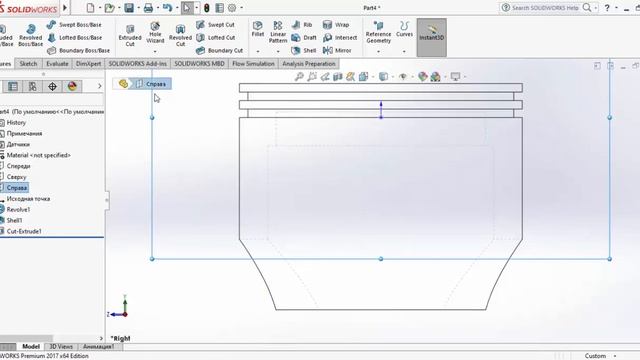Switch to the DimXpert tab
The image size is (640, 360).
88,64
